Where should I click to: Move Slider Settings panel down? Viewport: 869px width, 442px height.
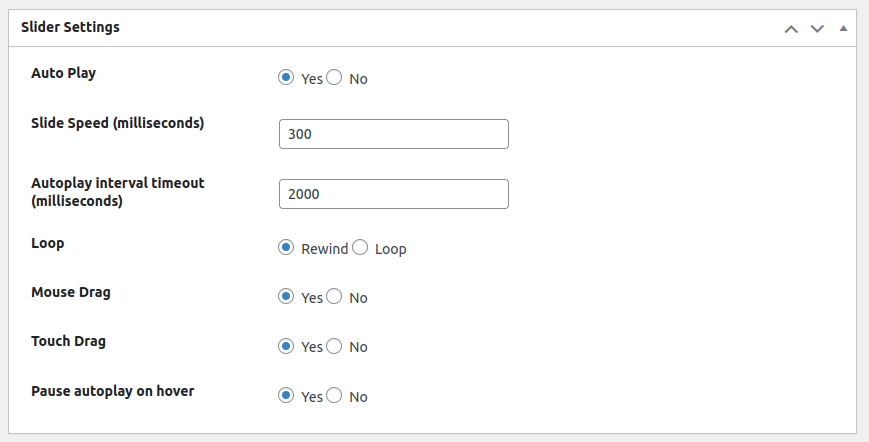pyautogui.click(x=817, y=28)
